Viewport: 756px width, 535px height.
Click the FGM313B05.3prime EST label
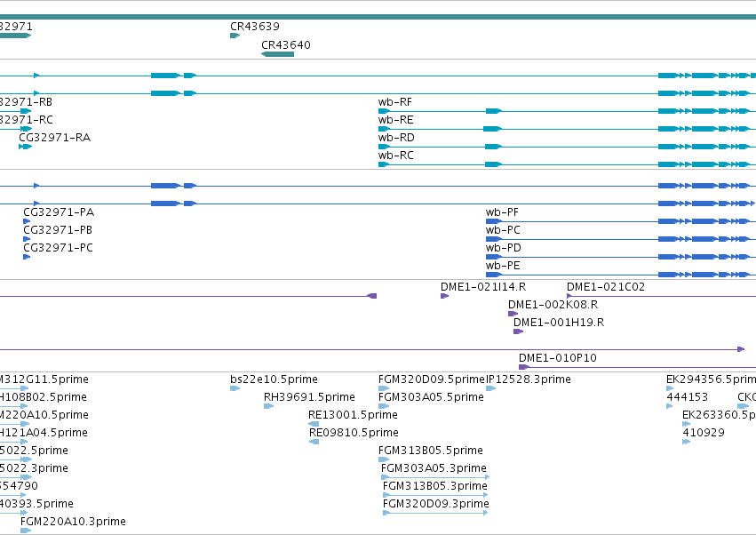click(x=435, y=486)
